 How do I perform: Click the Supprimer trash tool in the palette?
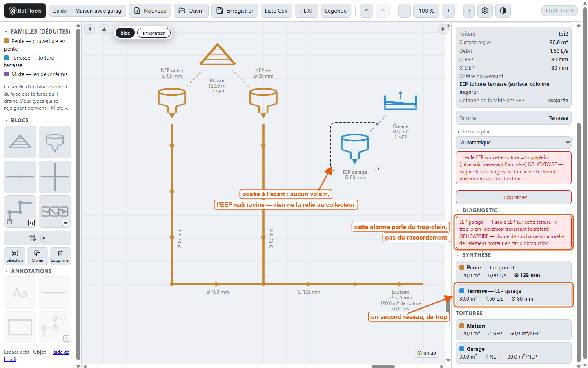tap(60, 256)
